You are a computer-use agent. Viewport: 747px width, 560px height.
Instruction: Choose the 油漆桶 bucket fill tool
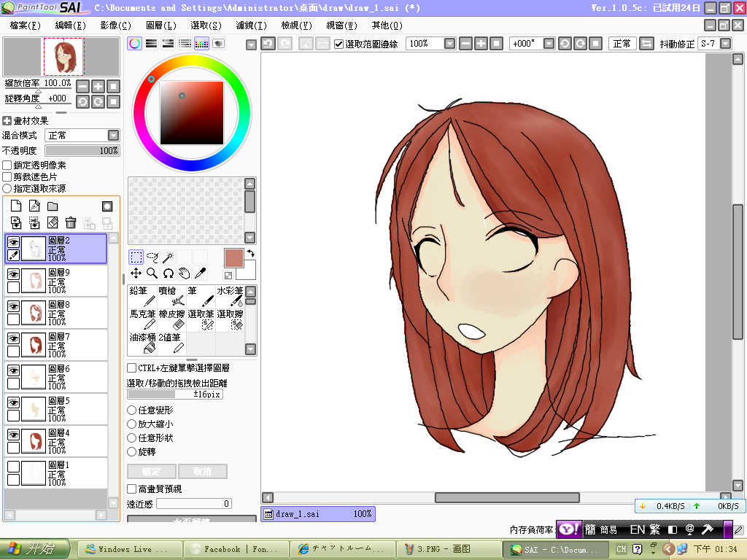point(142,343)
